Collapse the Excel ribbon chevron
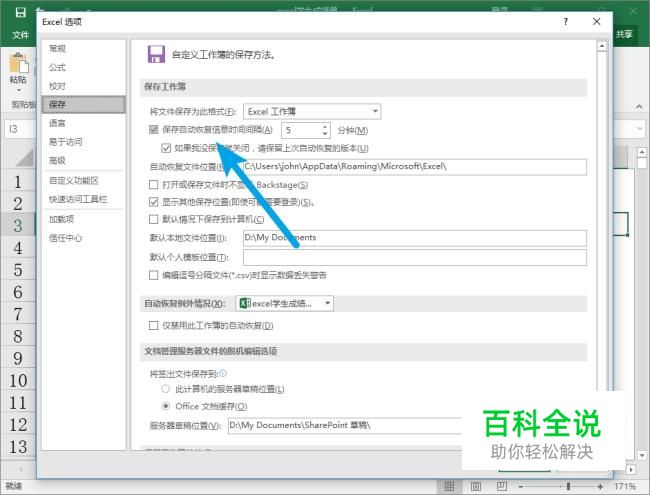Image resolution: width=650 pixels, height=495 pixels. [x=639, y=107]
